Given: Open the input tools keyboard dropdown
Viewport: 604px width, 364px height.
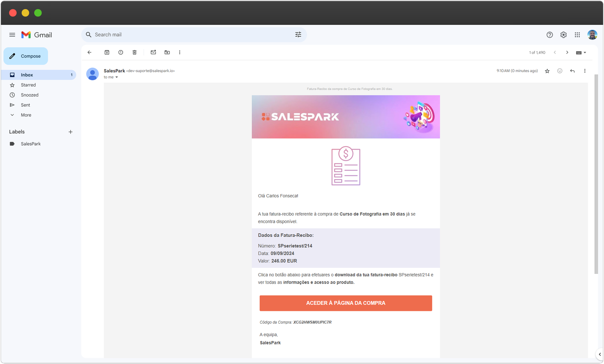Looking at the screenshot, I should (x=581, y=53).
